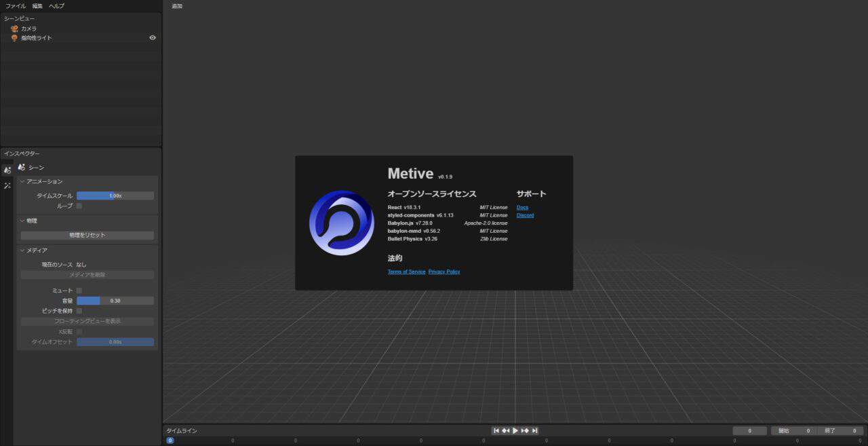The image size is (868, 446).
Task: Open the Docs support link
Action: (522, 207)
